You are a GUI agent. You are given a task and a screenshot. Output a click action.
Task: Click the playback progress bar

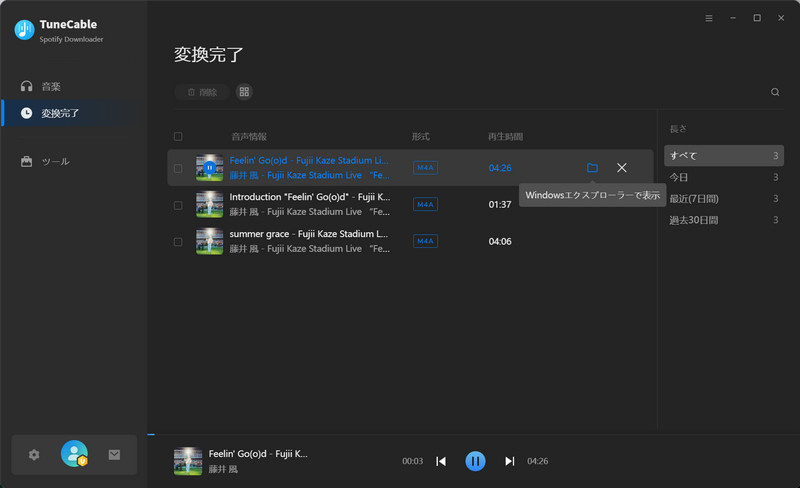473,434
